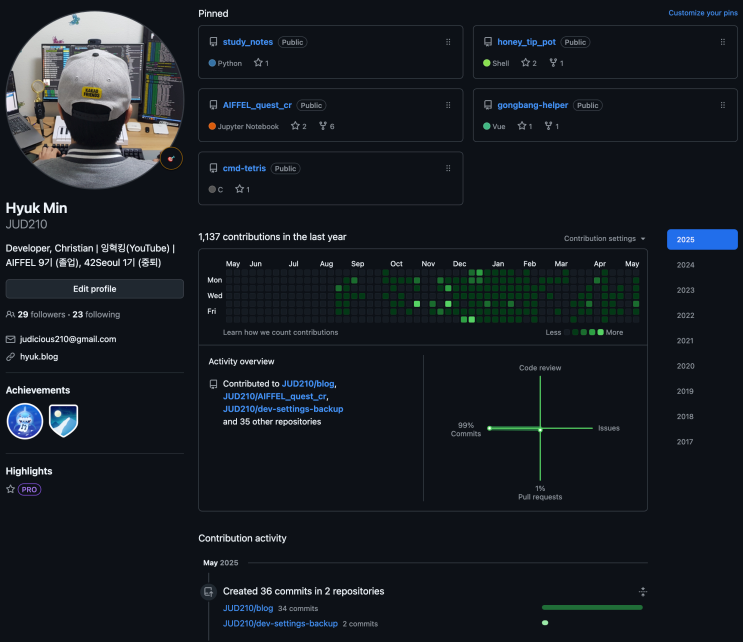743x642 pixels.
Task: Open the Customize your pins link
Action: 703,13
